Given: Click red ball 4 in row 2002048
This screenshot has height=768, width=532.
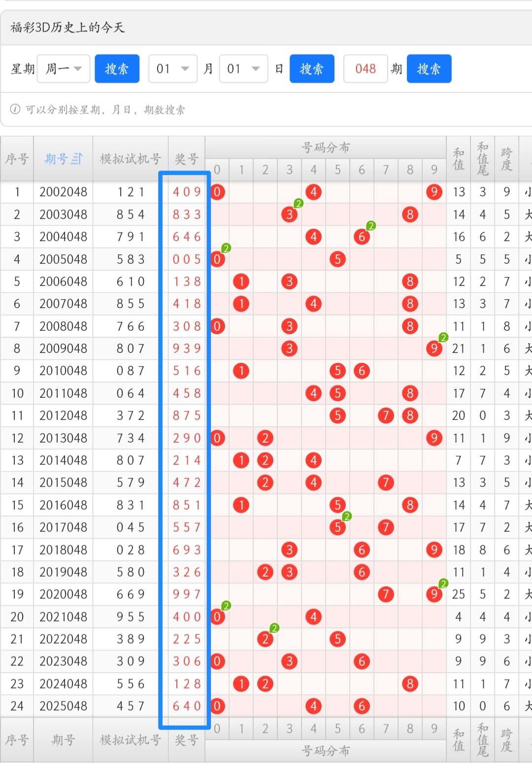Looking at the screenshot, I should click(314, 192).
